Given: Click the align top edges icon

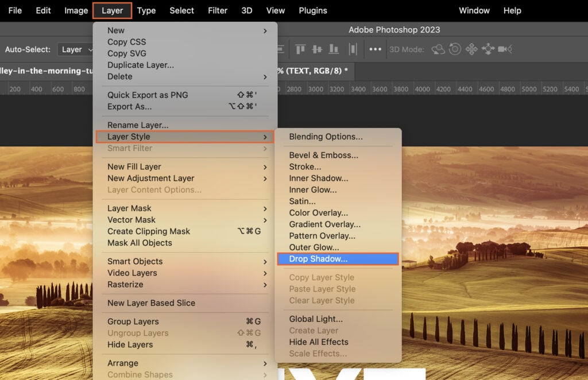Looking at the screenshot, I should (300, 50).
